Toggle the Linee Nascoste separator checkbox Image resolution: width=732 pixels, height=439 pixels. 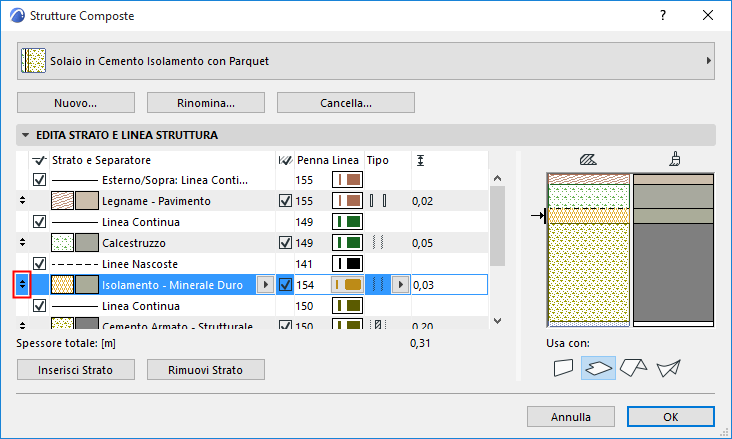point(39,263)
